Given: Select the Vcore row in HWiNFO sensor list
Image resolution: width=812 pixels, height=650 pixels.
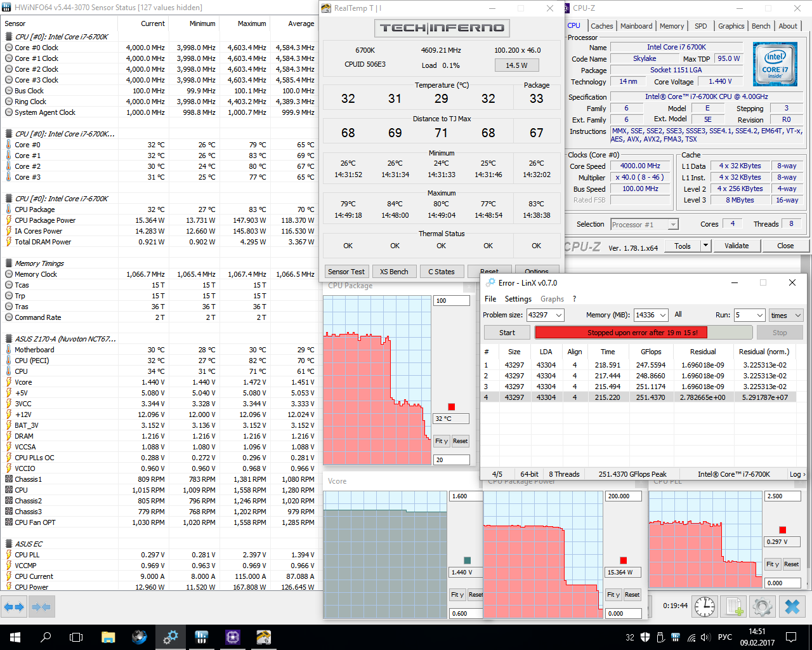Looking at the screenshot, I should pos(159,382).
